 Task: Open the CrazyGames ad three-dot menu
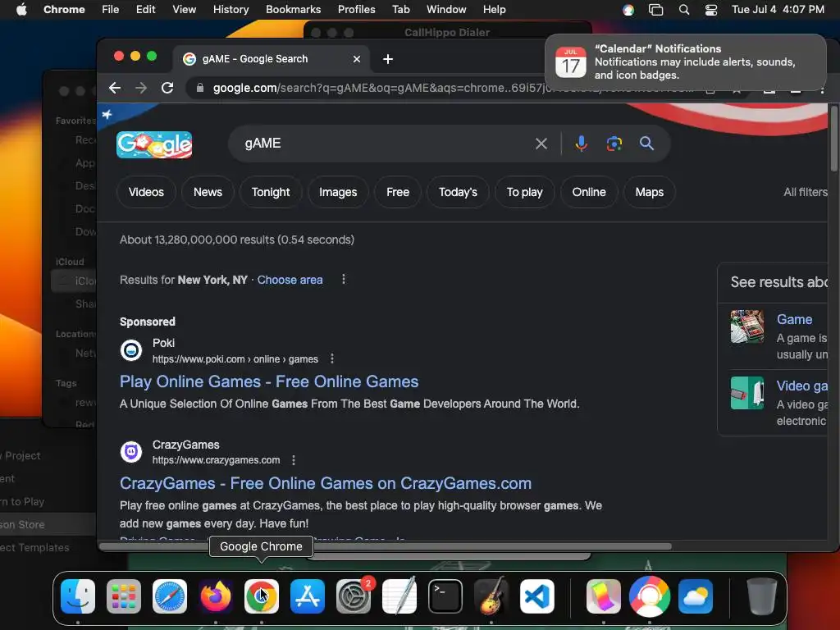click(294, 460)
